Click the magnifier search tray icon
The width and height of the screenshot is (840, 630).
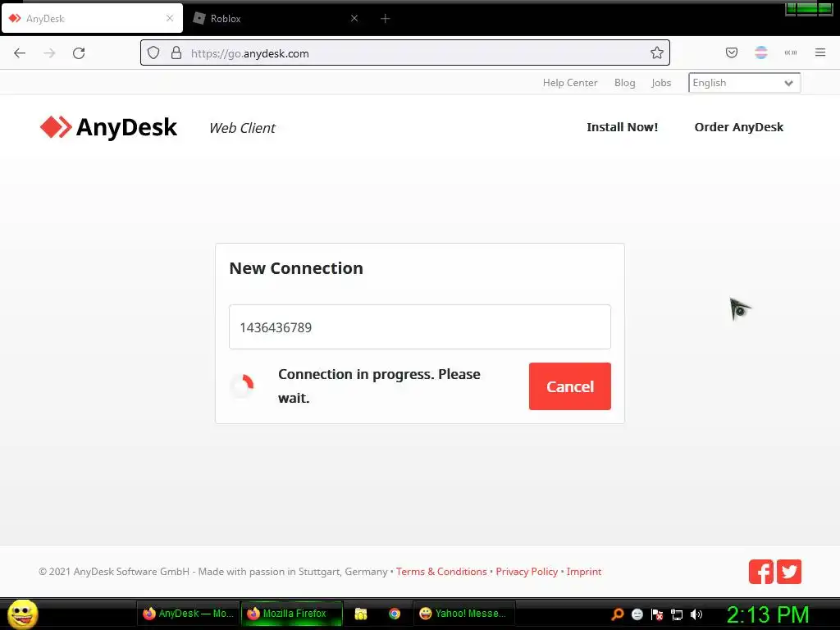617,614
